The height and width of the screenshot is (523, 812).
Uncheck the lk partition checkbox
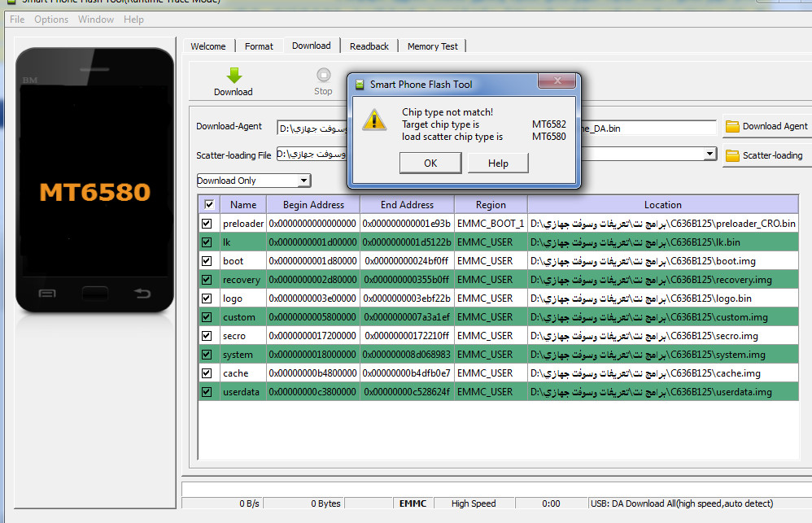pyautogui.click(x=207, y=242)
